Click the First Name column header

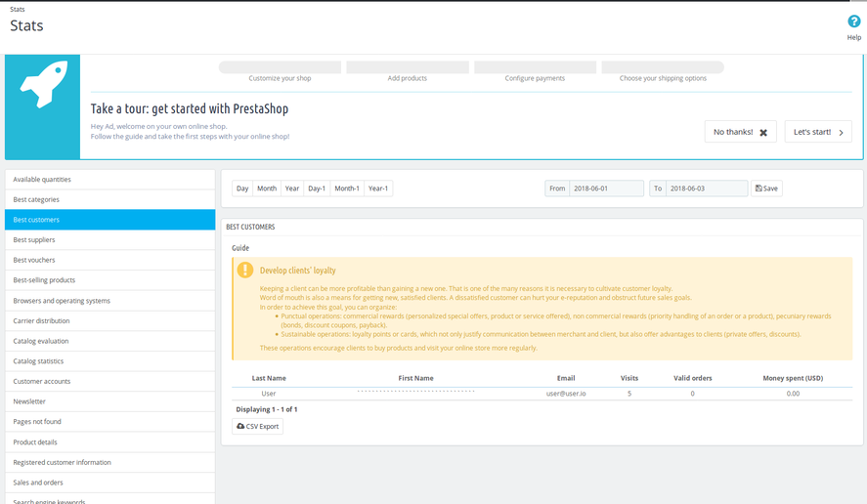pyautogui.click(x=415, y=379)
